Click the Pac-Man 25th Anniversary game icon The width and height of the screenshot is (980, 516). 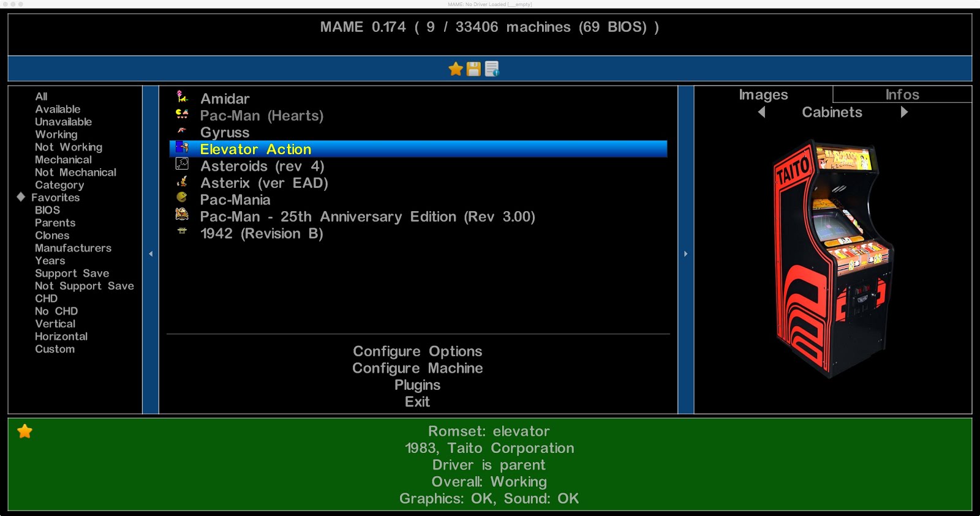point(182,215)
